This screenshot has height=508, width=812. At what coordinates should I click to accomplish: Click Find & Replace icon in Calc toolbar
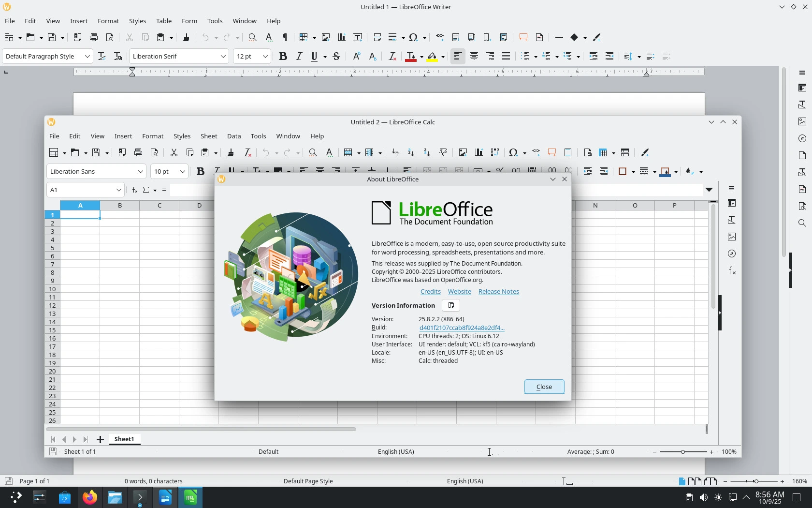313,152
